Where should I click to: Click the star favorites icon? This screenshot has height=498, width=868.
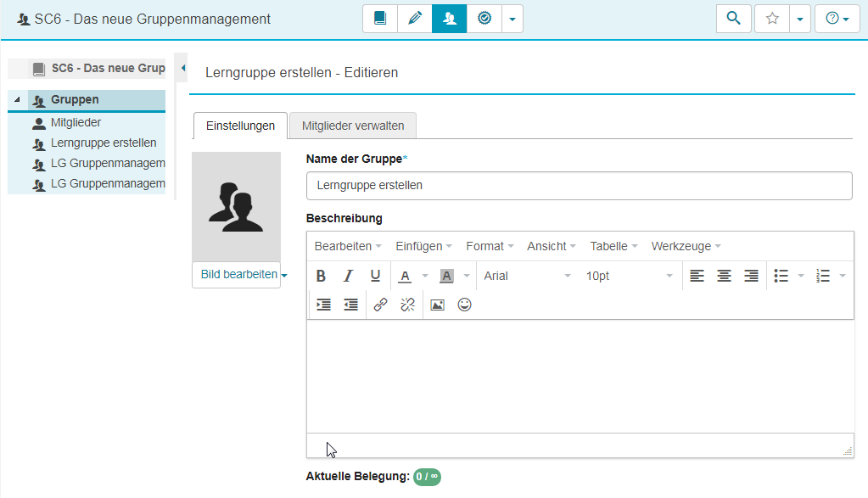[772, 19]
